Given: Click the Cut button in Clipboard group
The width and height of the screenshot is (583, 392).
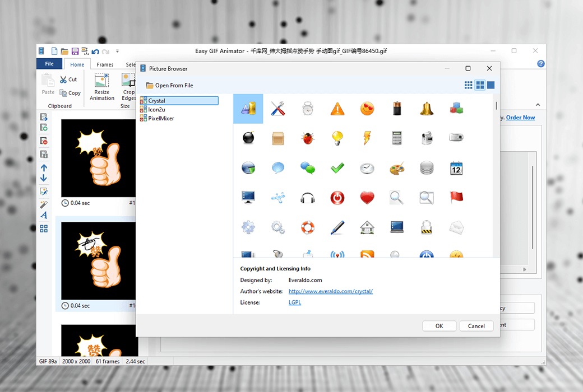Looking at the screenshot, I should [x=68, y=79].
